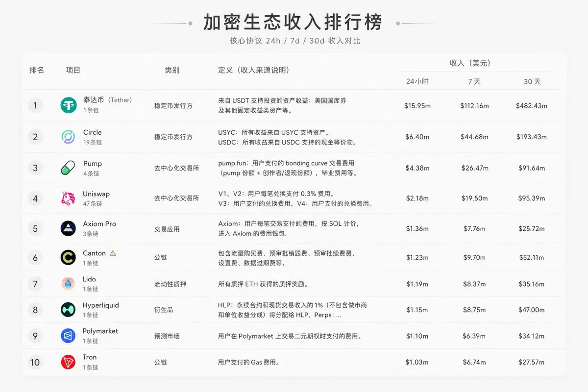Click the 排名 column header
588x392 pixels.
[37, 70]
